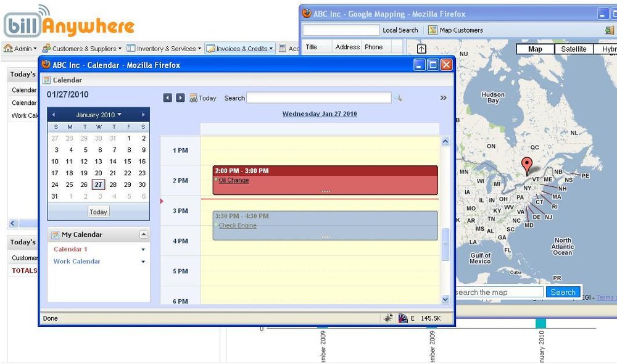Open Inventory & Services menu
Screen dimensions: 617x364
[164, 48]
